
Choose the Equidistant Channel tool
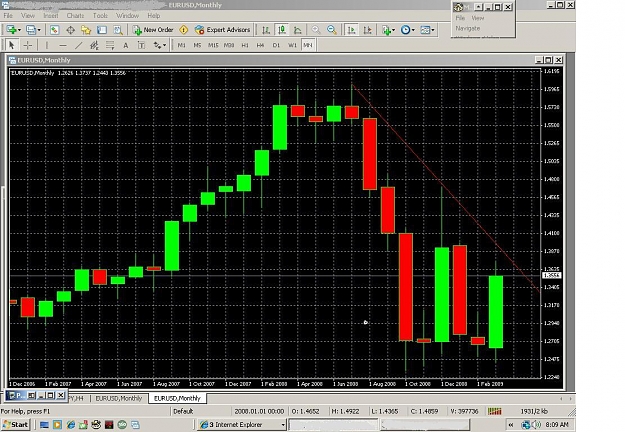coord(94,45)
